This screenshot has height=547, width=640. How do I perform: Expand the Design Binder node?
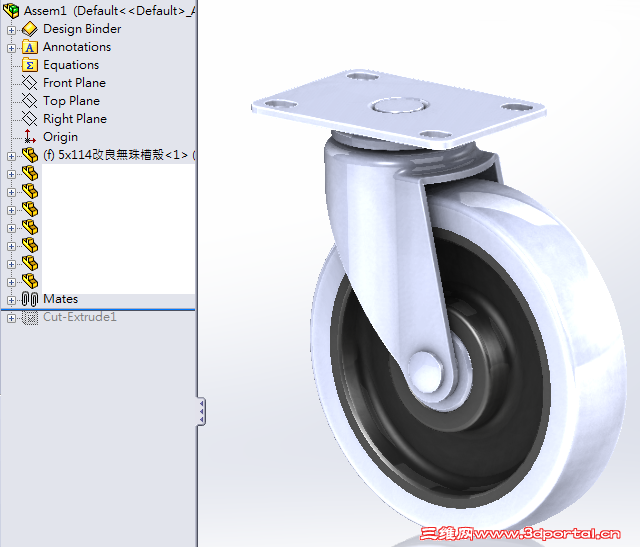point(11,30)
